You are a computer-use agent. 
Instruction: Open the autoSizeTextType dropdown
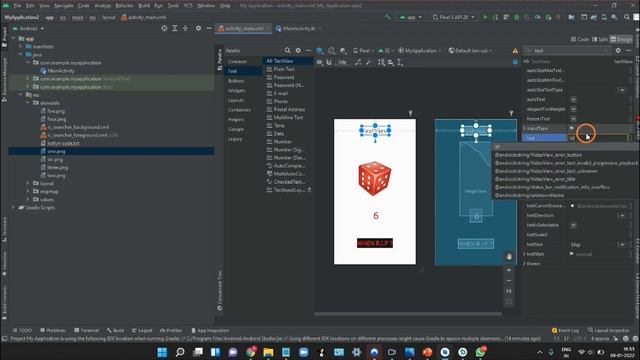pyautogui.click(x=622, y=90)
